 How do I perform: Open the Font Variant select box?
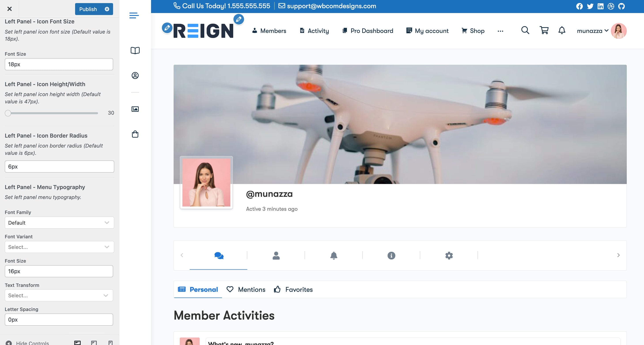pyautogui.click(x=59, y=247)
